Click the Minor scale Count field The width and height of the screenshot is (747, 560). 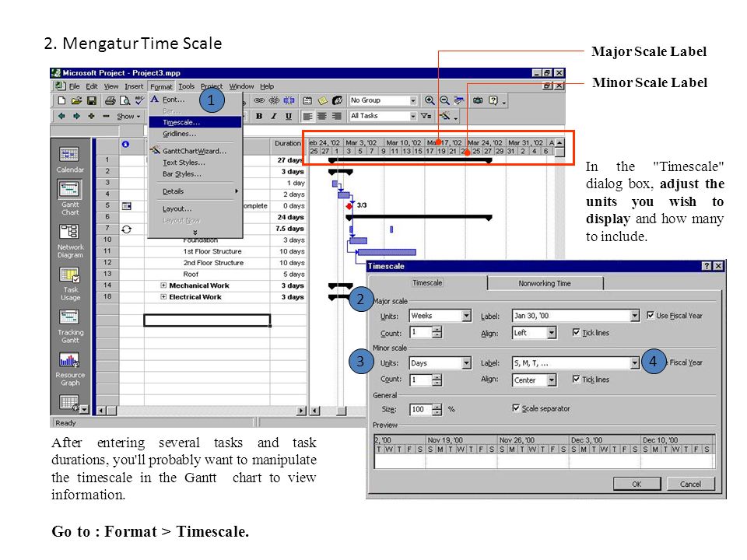(421, 380)
